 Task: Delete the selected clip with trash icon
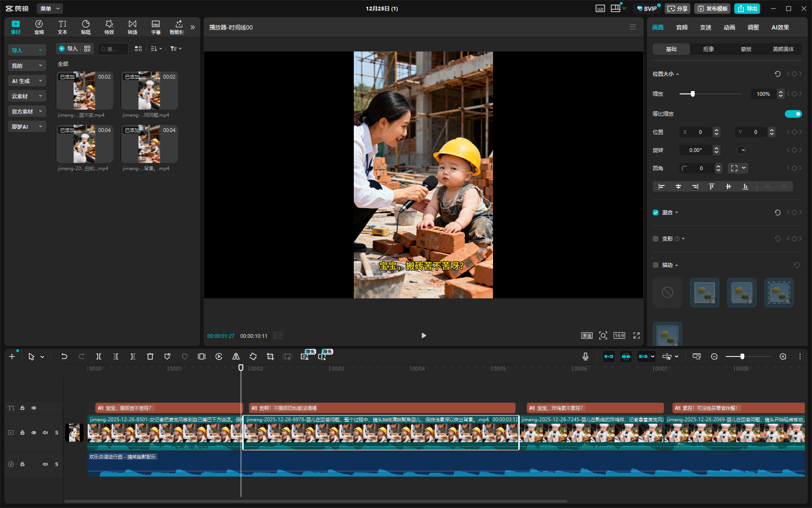pyautogui.click(x=150, y=356)
